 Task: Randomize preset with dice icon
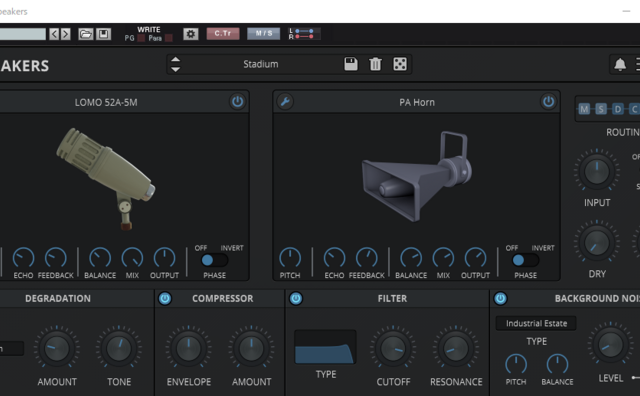point(400,64)
